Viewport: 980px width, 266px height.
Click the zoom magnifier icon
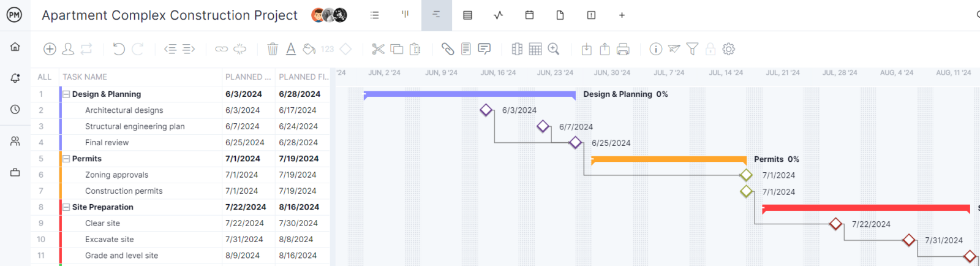pyautogui.click(x=554, y=49)
